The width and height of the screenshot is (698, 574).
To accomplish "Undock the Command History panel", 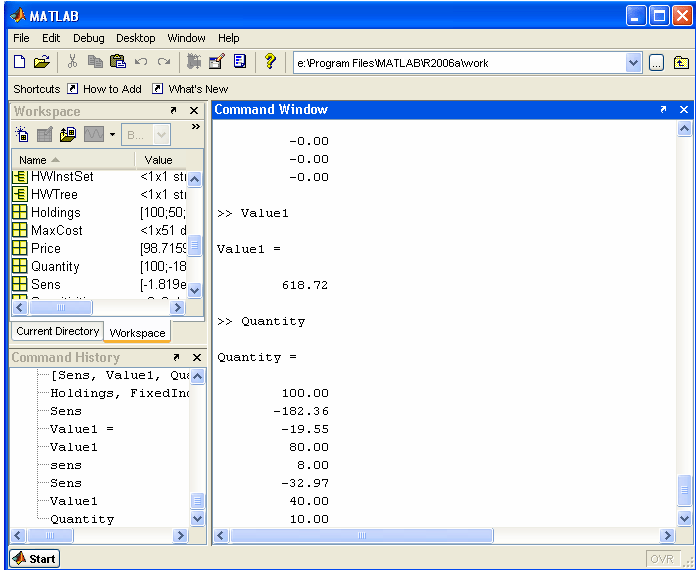I will (176, 357).
